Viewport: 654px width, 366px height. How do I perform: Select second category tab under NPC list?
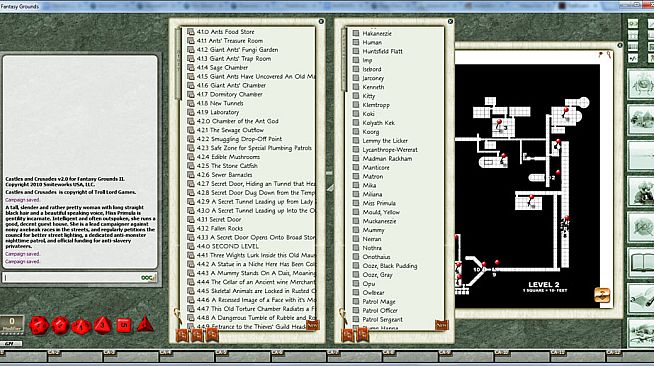pos(362,335)
